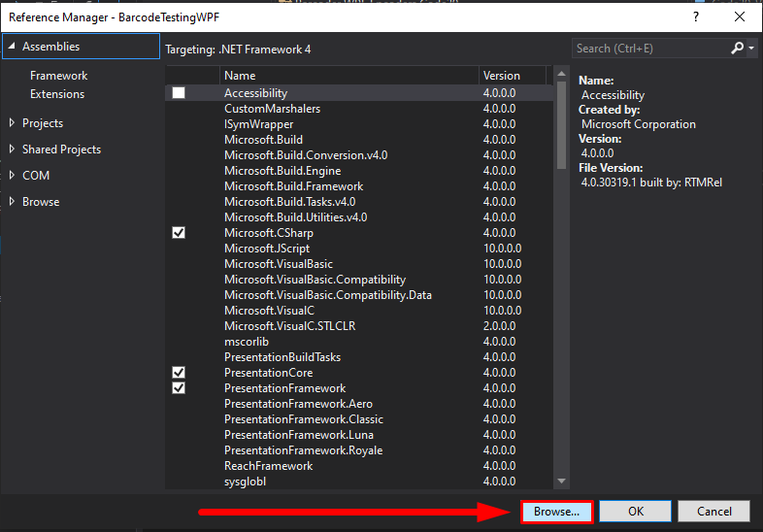This screenshot has height=532, width=763.
Task: Select PresentationFramework.Classic row
Action: point(359,419)
